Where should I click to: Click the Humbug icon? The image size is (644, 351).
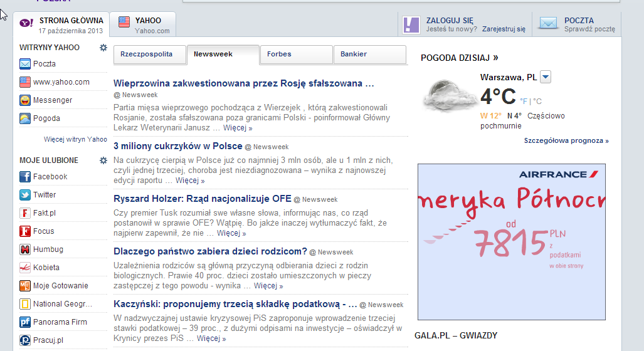point(25,249)
